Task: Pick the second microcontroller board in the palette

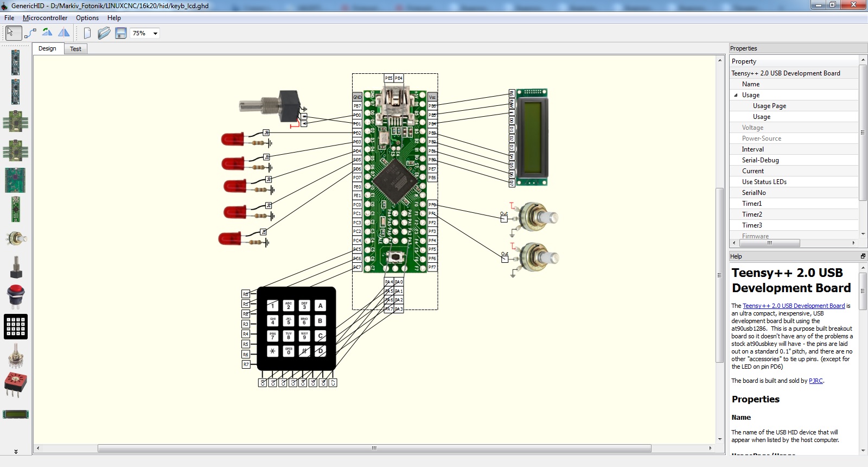Action: point(15,92)
